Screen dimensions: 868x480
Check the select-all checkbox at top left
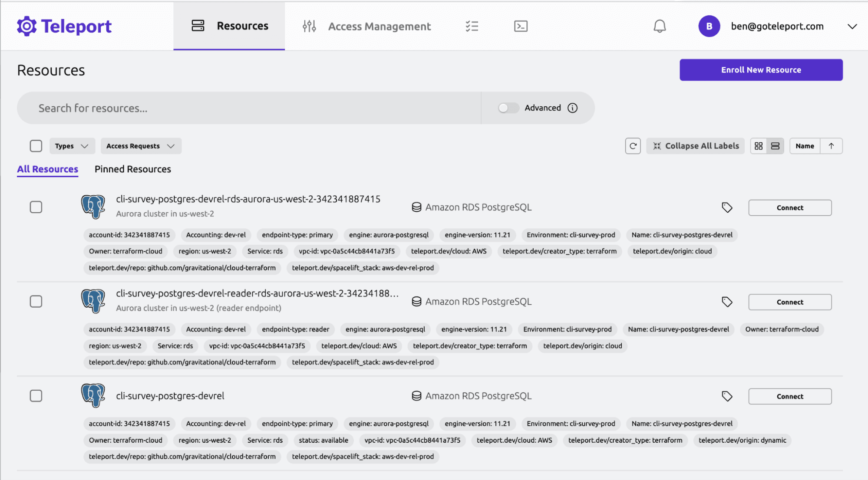36,145
